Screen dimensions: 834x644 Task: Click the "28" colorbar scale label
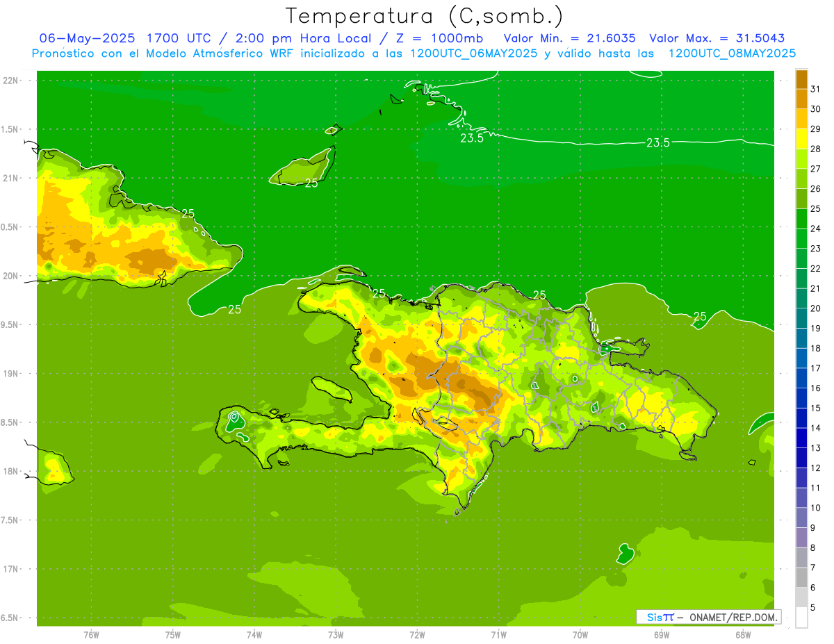[x=816, y=149]
